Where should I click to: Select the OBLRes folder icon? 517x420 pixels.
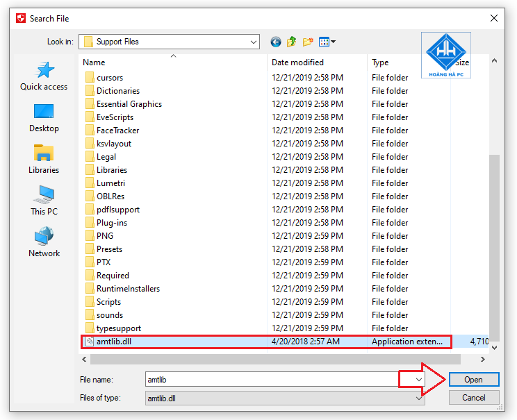pos(90,196)
